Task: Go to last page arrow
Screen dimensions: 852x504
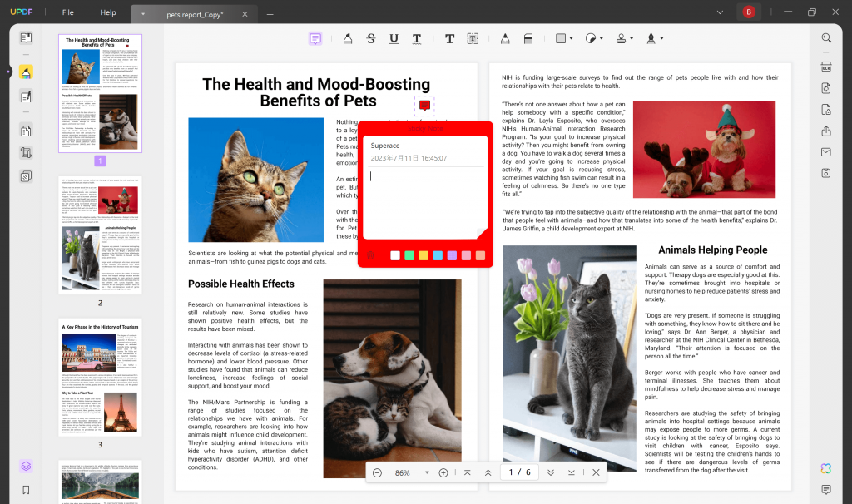Action: click(x=571, y=472)
